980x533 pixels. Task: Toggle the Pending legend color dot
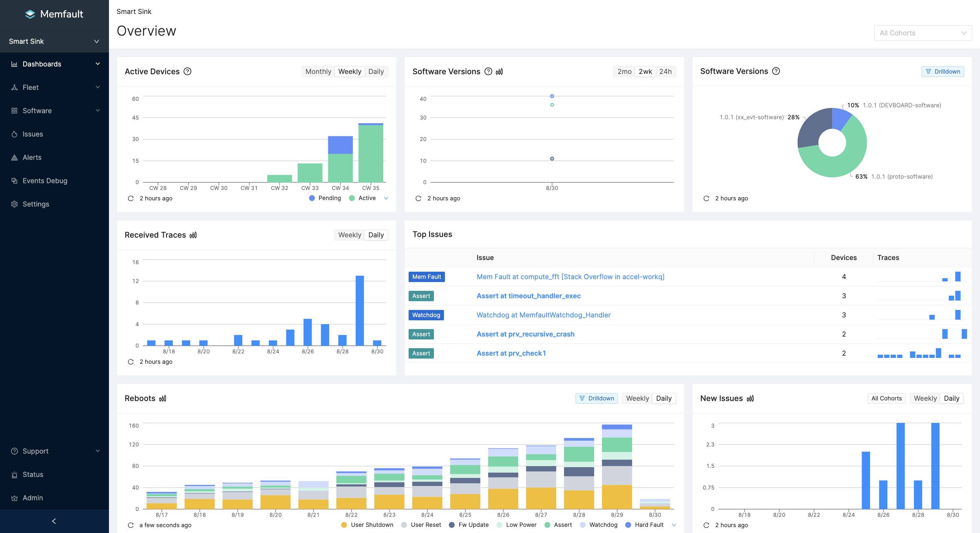(312, 198)
